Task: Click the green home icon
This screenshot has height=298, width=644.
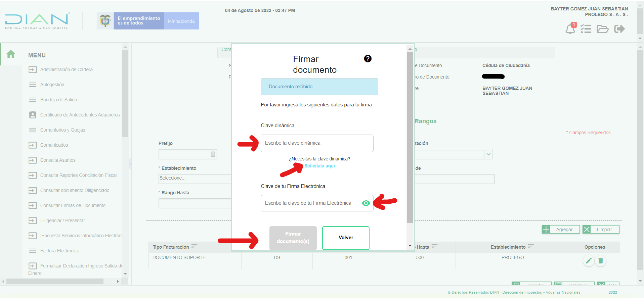Action: click(x=11, y=54)
